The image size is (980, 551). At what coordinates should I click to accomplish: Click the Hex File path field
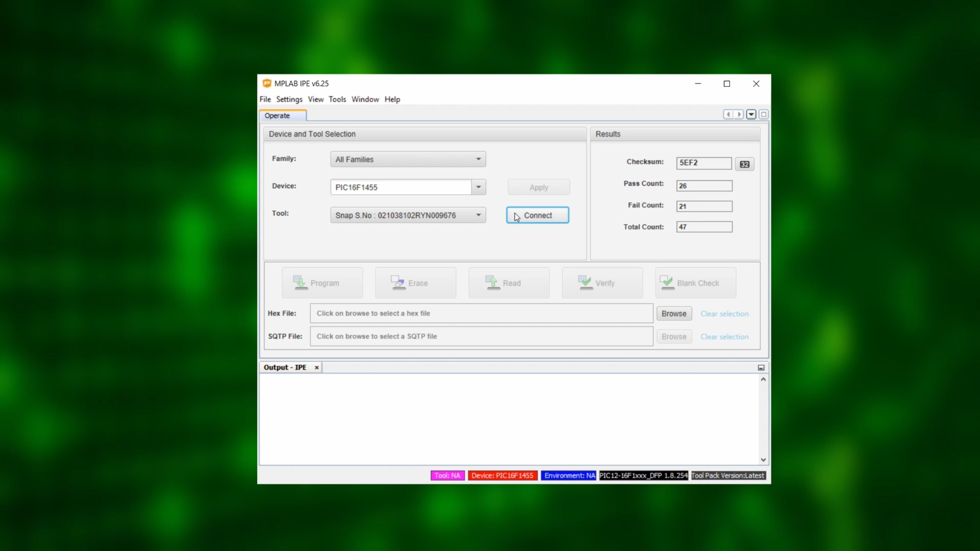(x=481, y=313)
